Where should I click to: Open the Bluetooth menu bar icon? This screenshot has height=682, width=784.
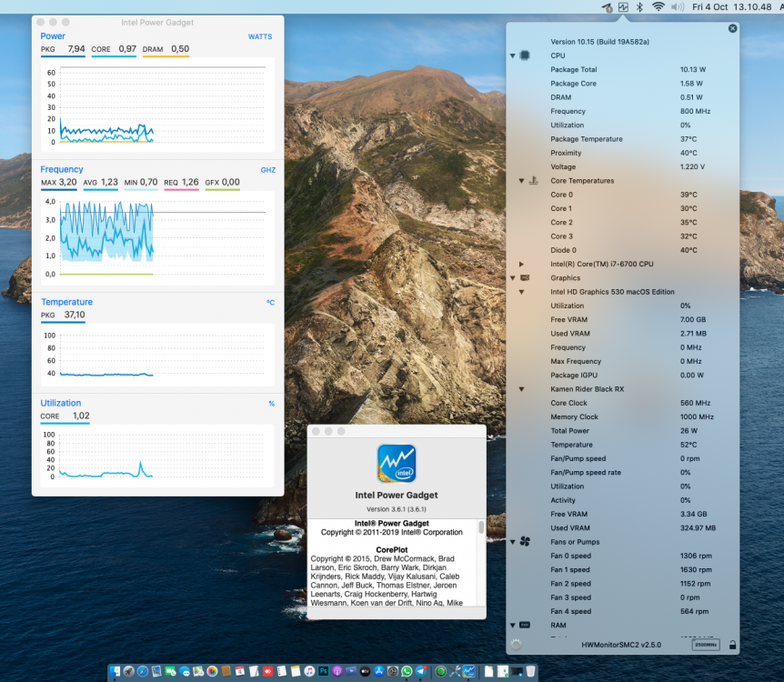point(639,7)
